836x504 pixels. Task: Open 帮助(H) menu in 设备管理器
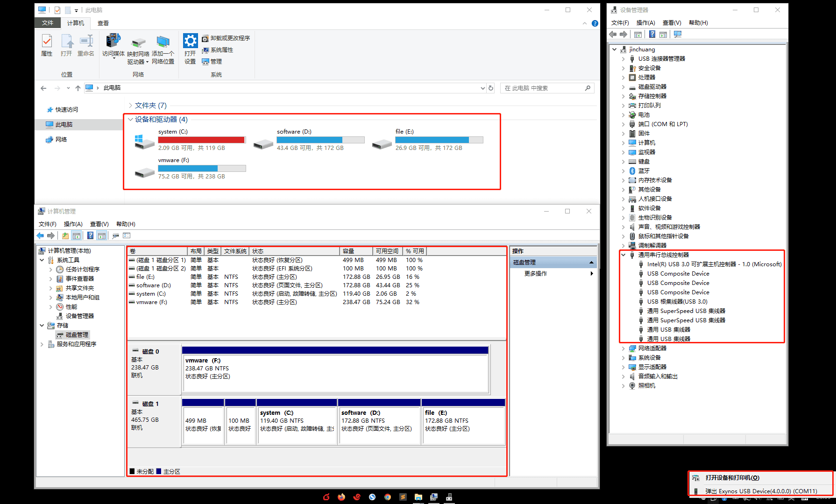point(698,23)
